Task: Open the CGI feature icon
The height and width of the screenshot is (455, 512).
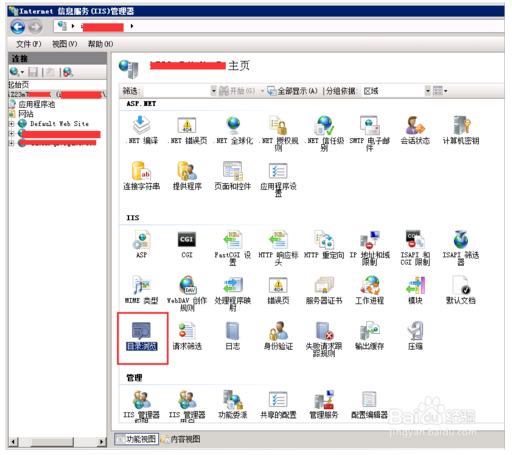Action: click(187, 245)
